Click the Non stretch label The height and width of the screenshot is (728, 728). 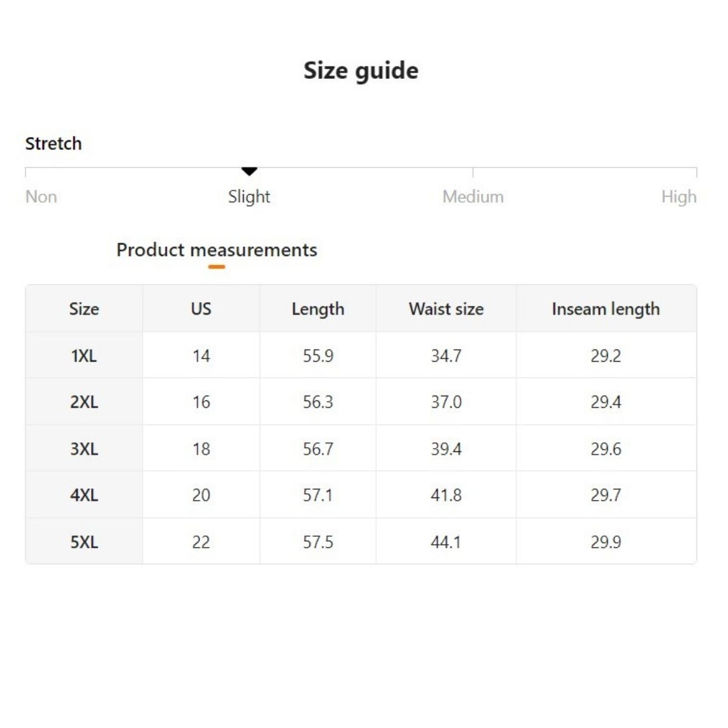41,197
